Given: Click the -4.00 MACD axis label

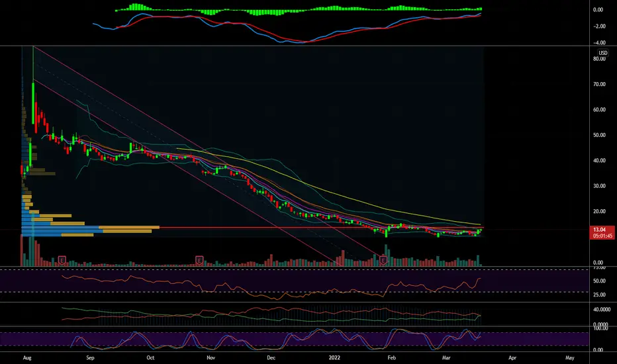Looking at the screenshot, I should [x=599, y=42].
